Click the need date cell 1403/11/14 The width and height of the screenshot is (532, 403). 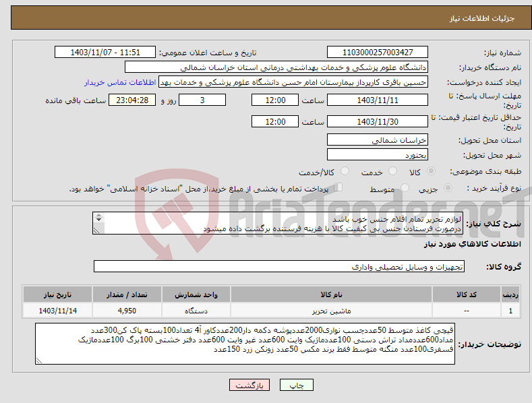pos(58,311)
